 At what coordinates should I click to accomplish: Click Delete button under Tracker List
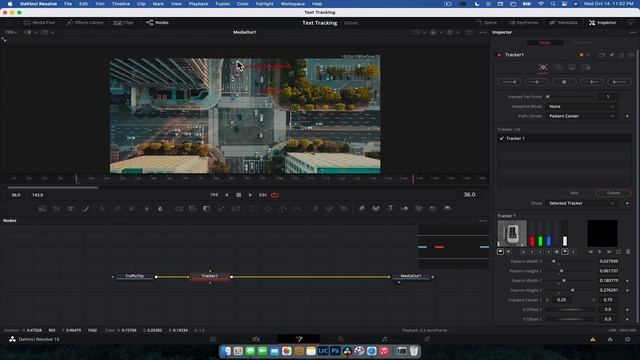click(613, 193)
